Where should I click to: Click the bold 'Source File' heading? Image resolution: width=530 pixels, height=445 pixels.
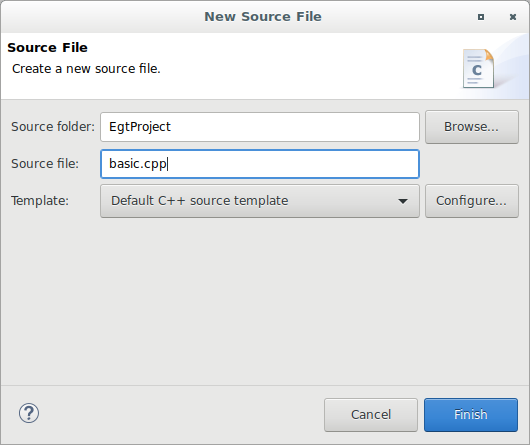click(x=47, y=48)
